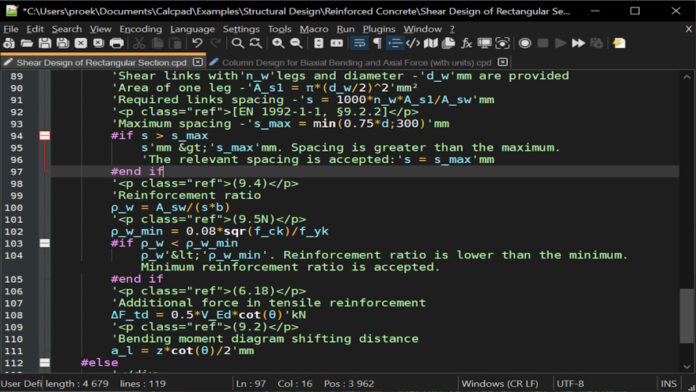Open the Language menu
This screenshot has width=696, height=392.
click(x=192, y=29)
